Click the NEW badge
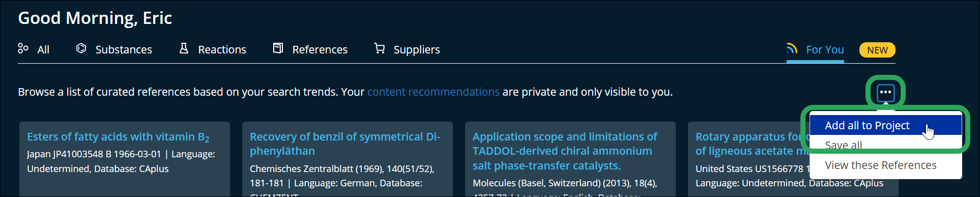Screen dimensions: 980x197 coord(877,50)
